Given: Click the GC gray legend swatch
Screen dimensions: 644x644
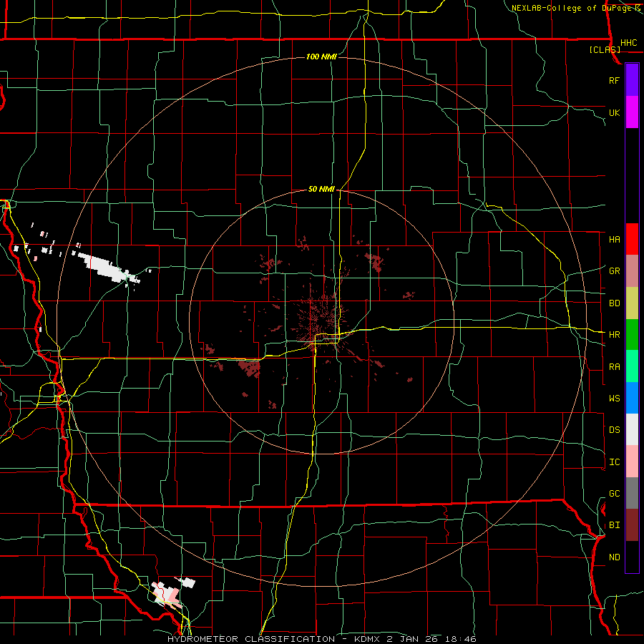Looking at the screenshot, I should coord(632,493).
